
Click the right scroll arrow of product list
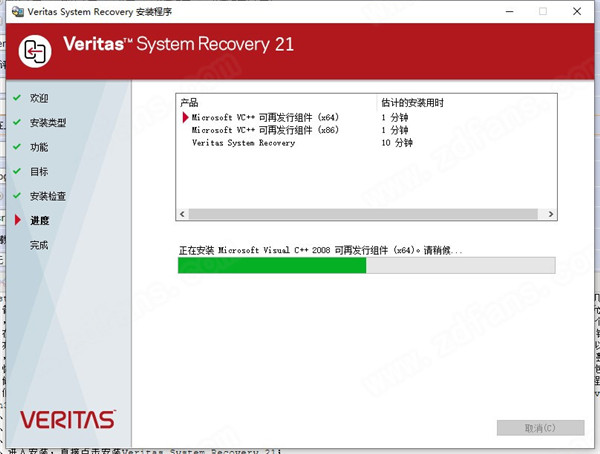pos(551,214)
